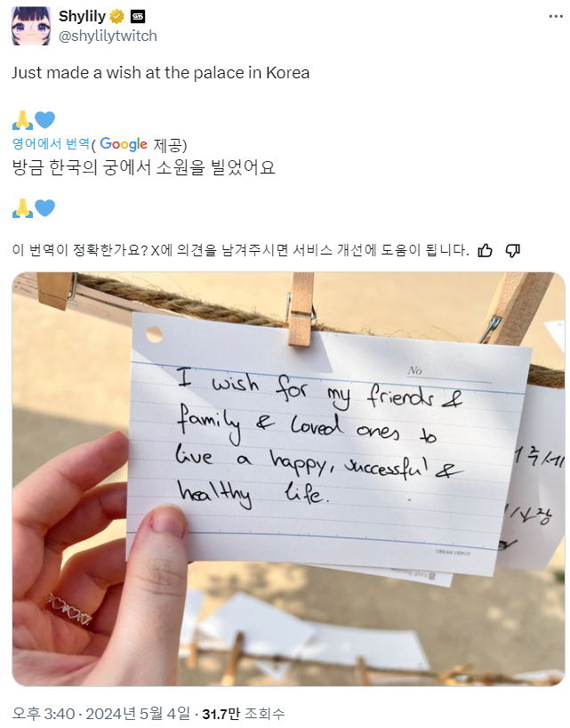570x728 pixels.
Task: Rate the translation with thumbs-down
Action: (x=512, y=250)
